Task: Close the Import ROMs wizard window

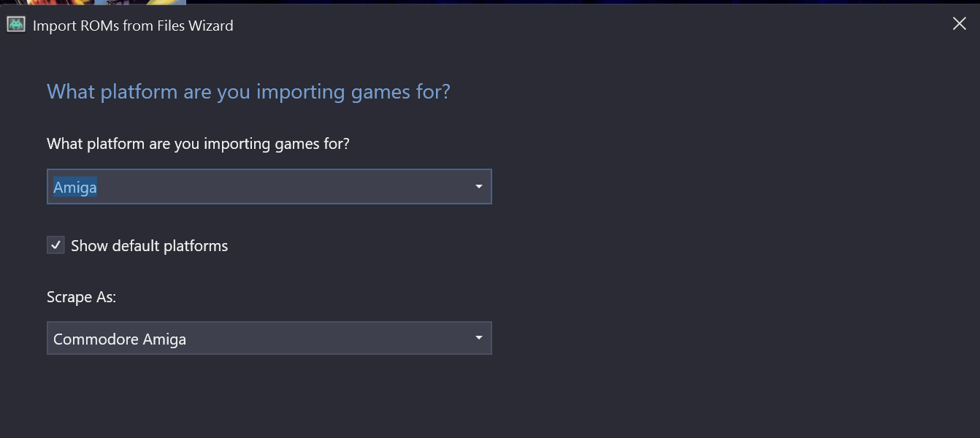Action: [x=959, y=24]
